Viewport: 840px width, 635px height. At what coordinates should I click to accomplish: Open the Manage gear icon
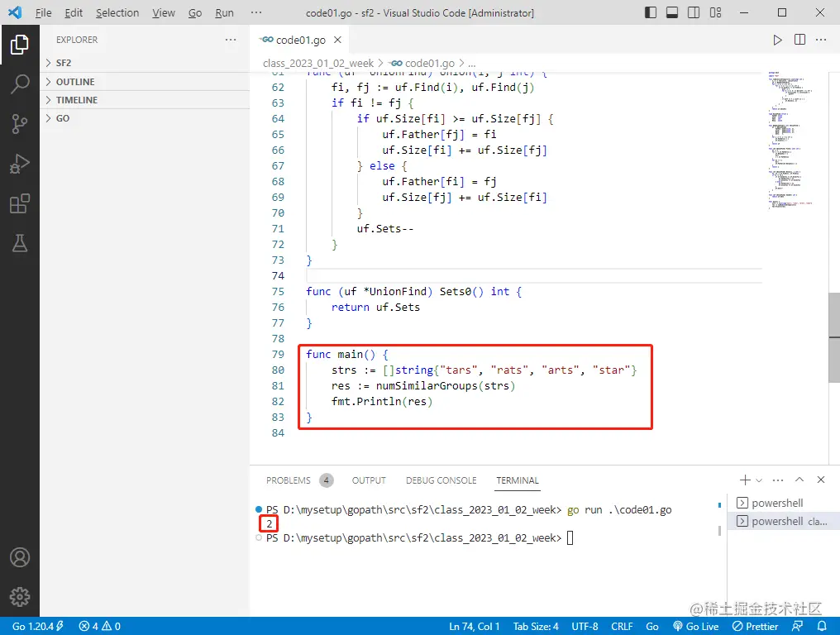click(x=19, y=596)
